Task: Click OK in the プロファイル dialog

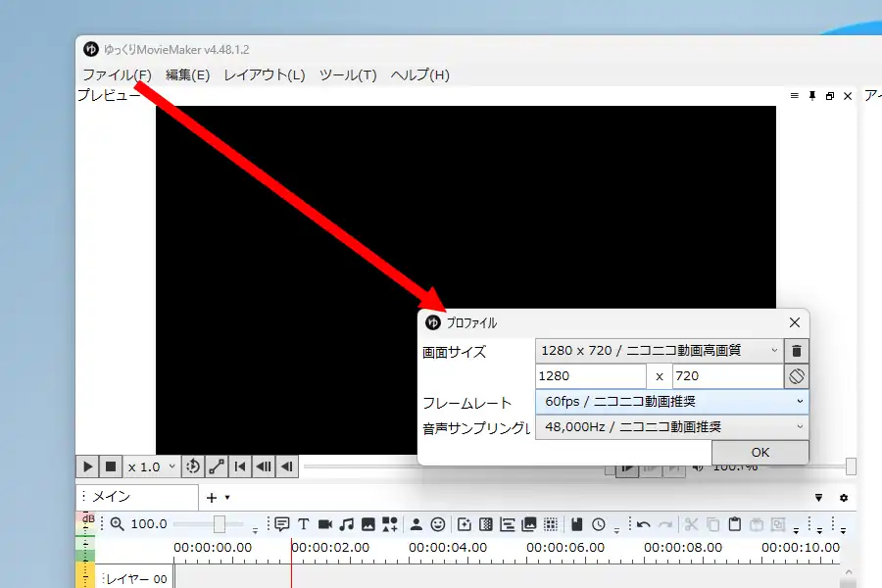Action: point(759,452)
